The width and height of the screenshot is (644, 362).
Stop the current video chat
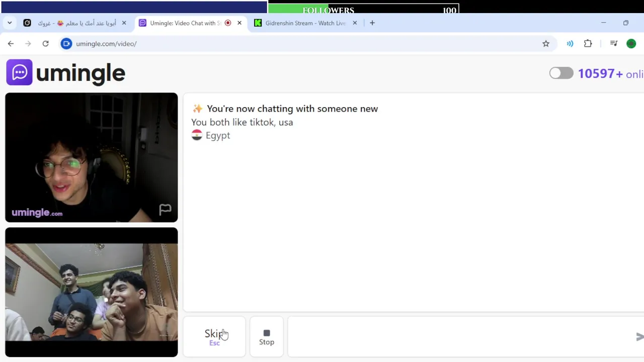tap(267, 337)
